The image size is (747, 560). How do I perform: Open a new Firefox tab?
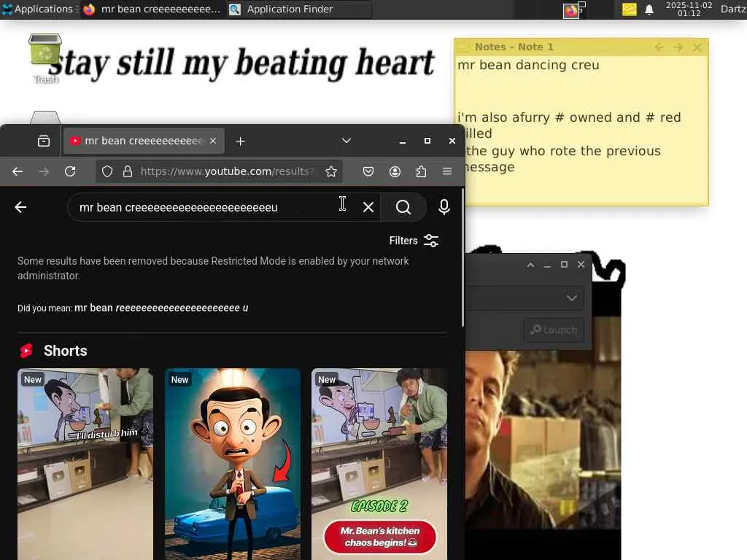(x=241, y=141)
